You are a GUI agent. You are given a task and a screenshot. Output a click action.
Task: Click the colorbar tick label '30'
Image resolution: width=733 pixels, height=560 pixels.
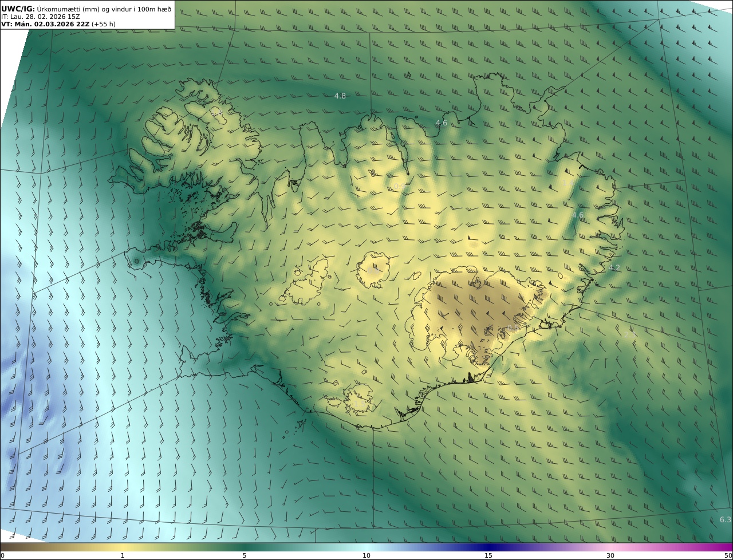(610, 555)
